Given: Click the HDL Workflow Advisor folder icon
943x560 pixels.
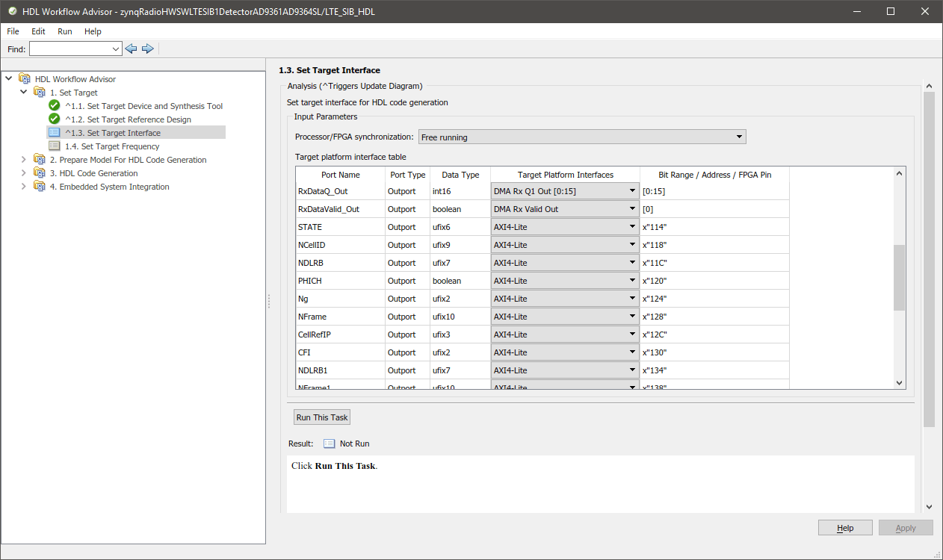Looking at the screenshot, I should (x=25, y=79).
